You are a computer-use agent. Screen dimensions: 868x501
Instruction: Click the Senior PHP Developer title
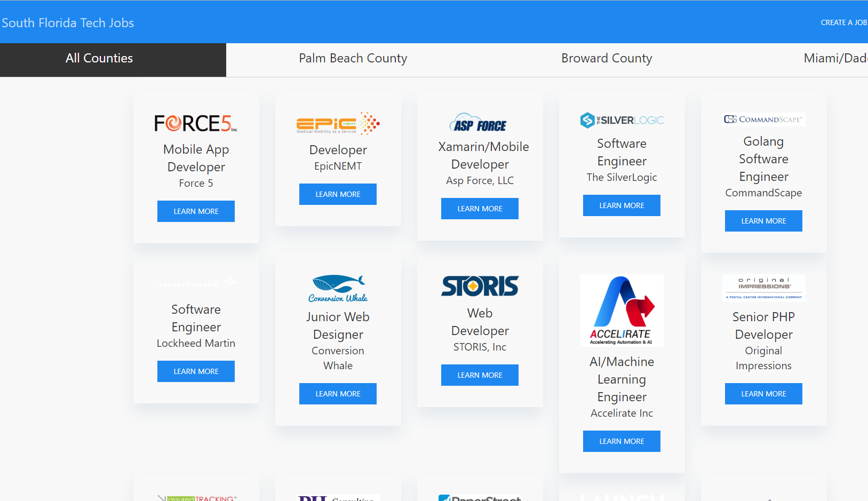coord(763,325)
